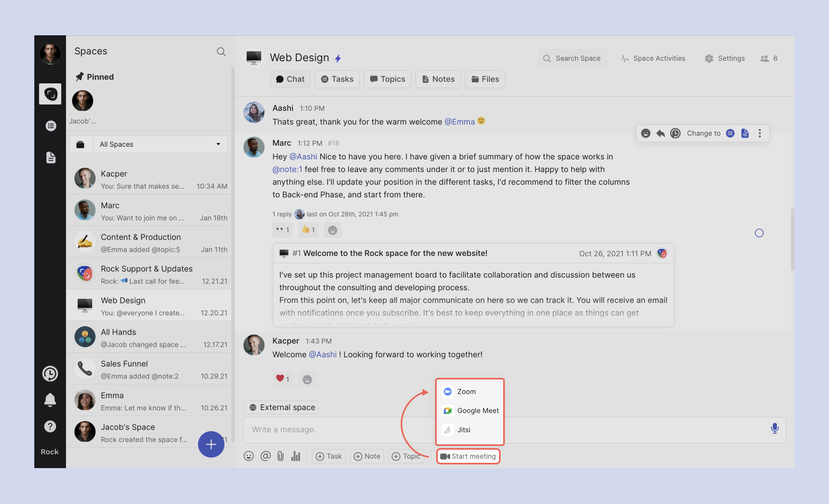Toggle the thumbs up reaction on Marc's message
This screenshot has width=829, height=504.
[x=308, y=230]
